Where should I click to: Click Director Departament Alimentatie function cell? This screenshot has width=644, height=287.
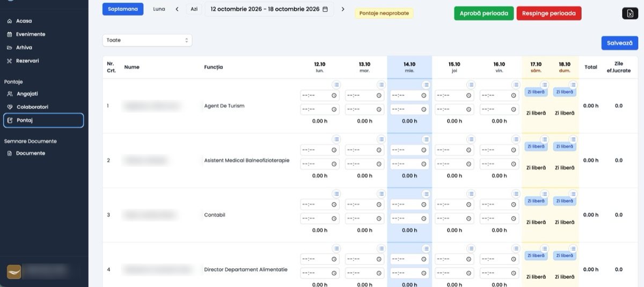pos(246,269)
